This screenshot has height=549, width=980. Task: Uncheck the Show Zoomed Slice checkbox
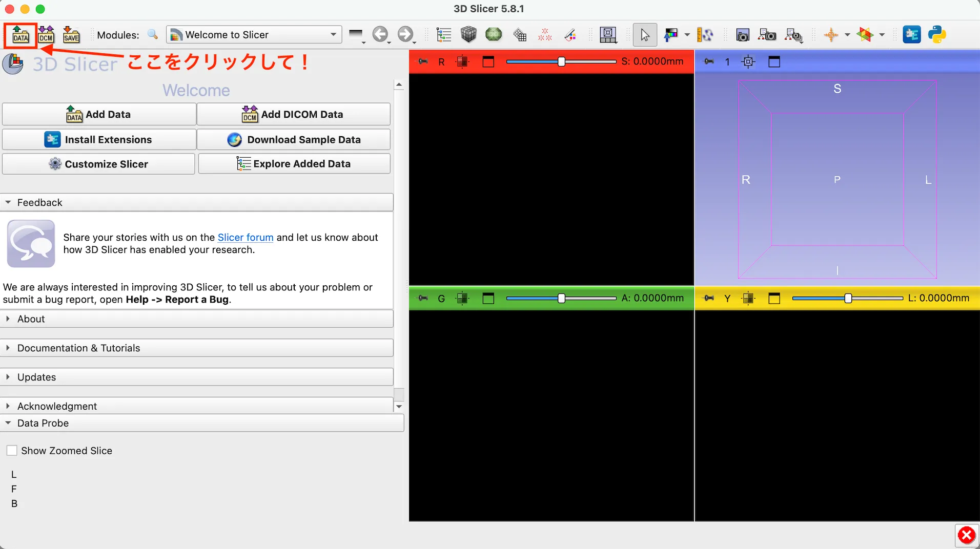[x=12, y=450]
